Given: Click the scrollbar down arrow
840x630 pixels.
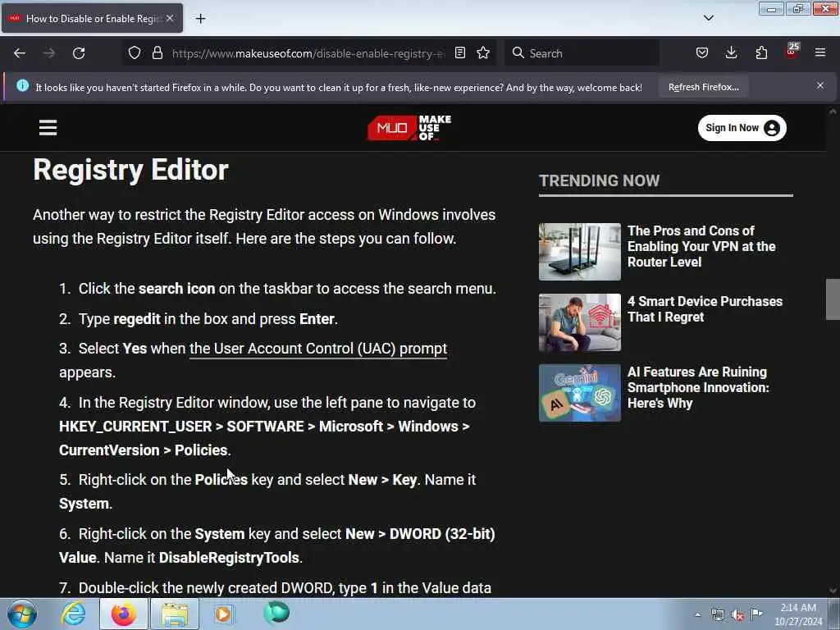Looking at the screenshot, I should (x=833, y=591).
